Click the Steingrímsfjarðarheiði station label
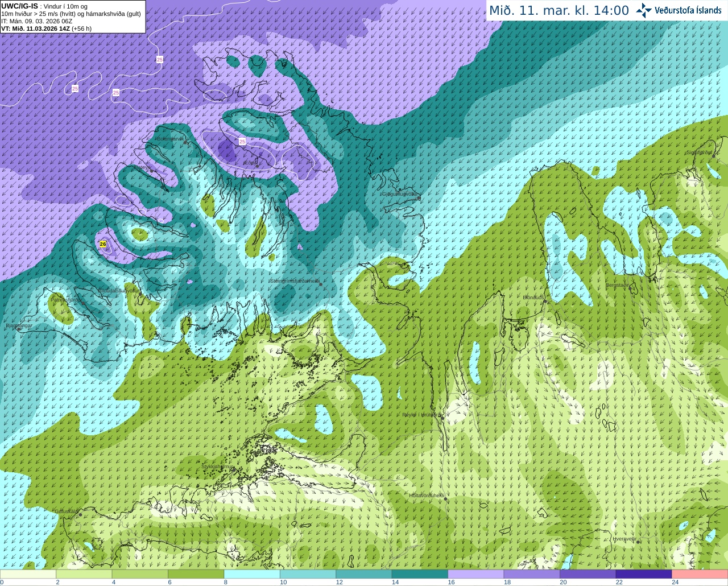This screenshot has width=728, height=586. pos(295,281)
